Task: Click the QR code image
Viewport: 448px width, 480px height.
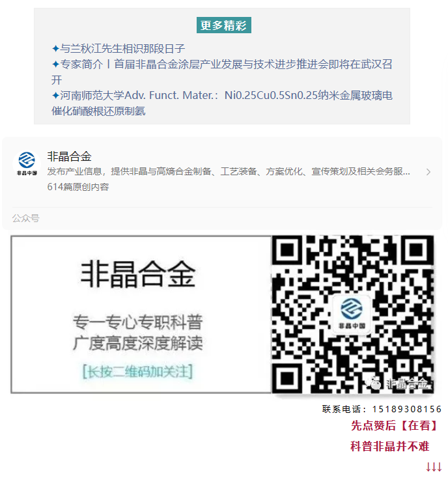Action: 353,315
